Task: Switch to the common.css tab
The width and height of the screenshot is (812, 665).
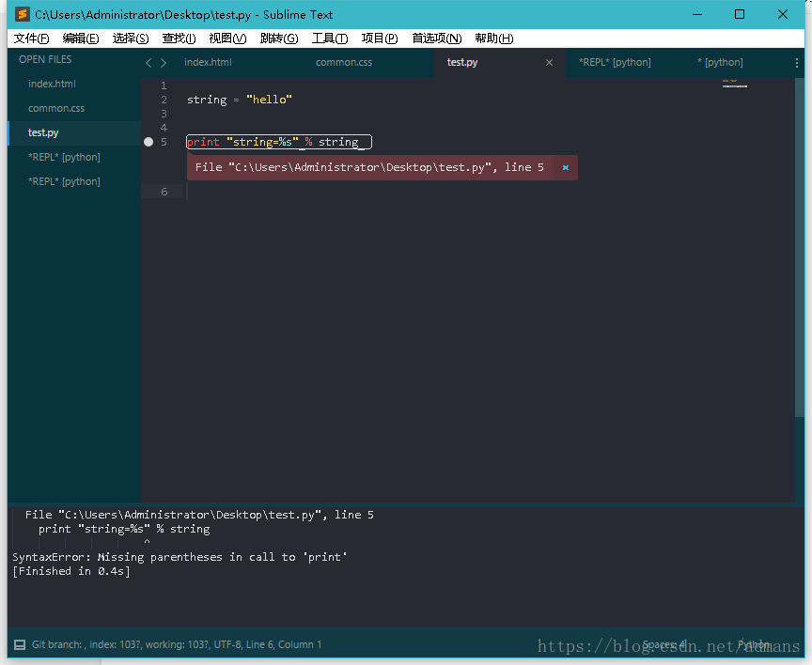Action: [344, 62]
